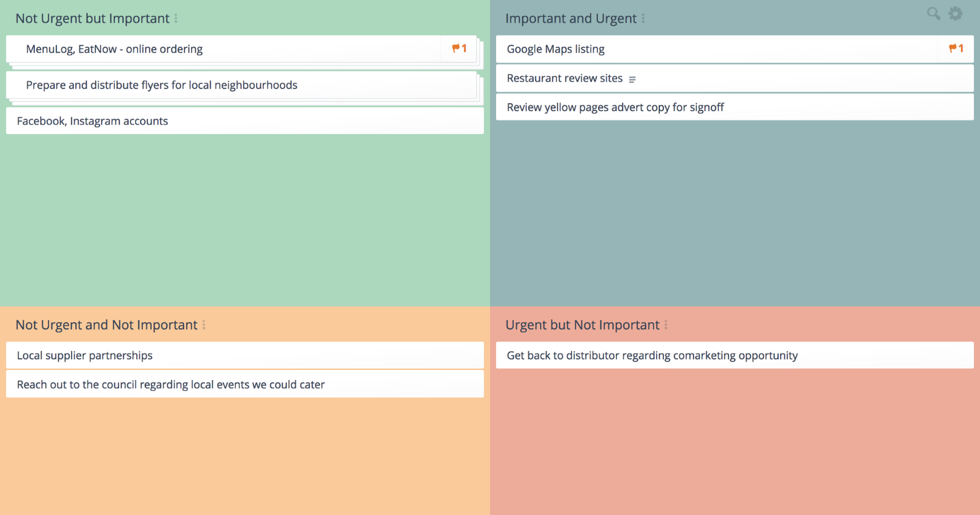Open the MenuLog, EatNow online ordering card
The width and height of the screenshot is (980, 515).
tap(114, 49)
